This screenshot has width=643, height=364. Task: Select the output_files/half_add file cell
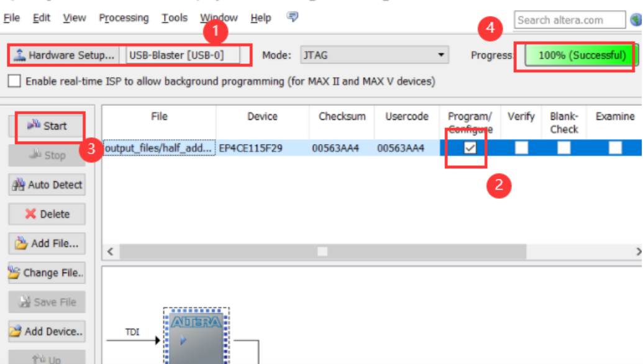pyautogui.click(x=159, y=148)
